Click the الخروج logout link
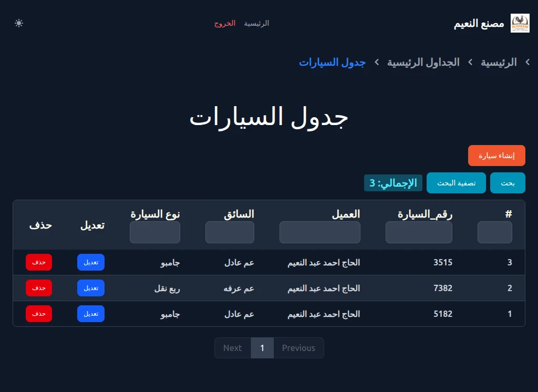Viewport: 538px width, 392px height. pyautogui.click(x=224, y=23)
